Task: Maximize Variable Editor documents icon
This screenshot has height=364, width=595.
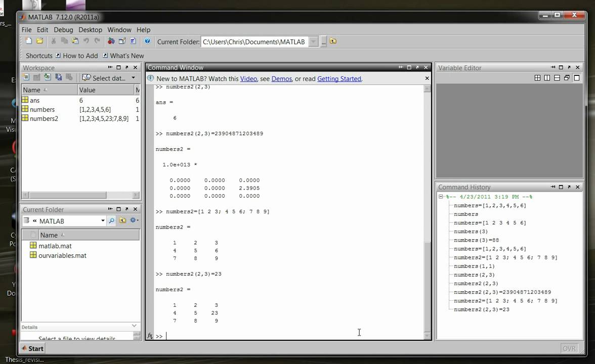Action: 577,78
